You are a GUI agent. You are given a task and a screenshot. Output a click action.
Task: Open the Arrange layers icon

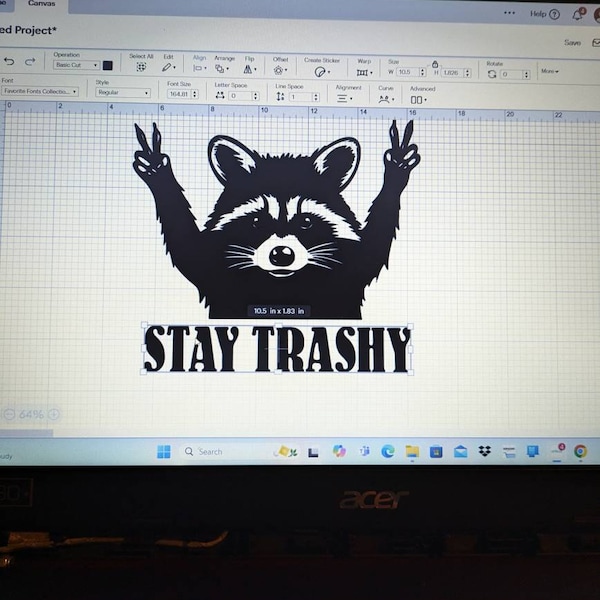[x=220, y=69]
